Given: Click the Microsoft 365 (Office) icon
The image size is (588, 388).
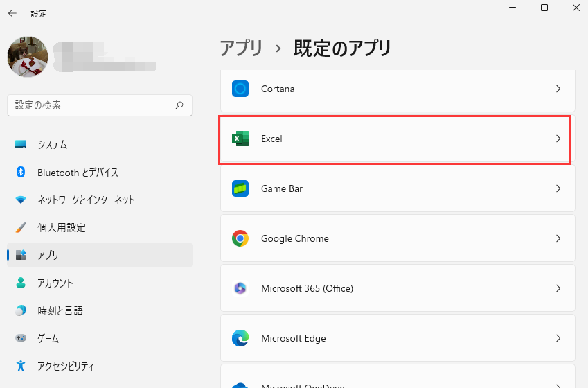Looking at the screenshot, I should point(240,288).
